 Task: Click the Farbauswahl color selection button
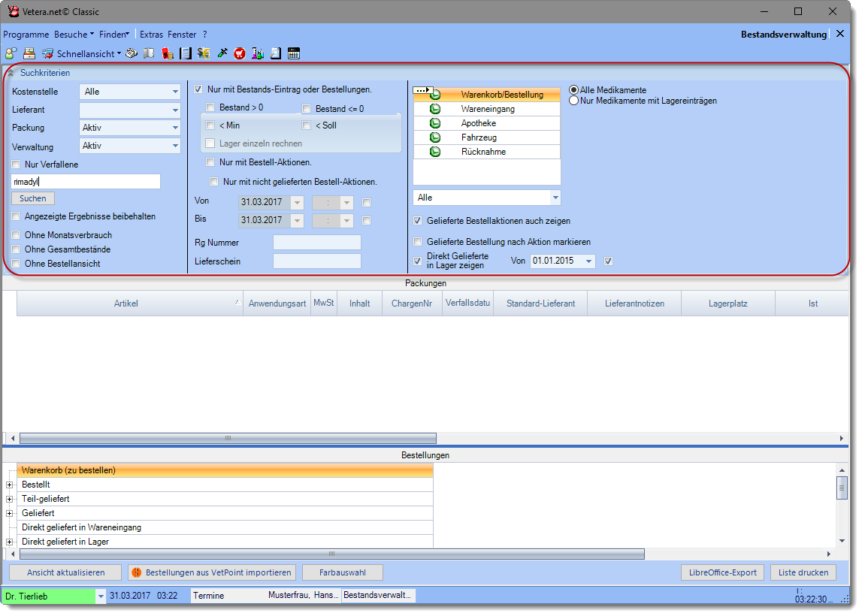342,572
